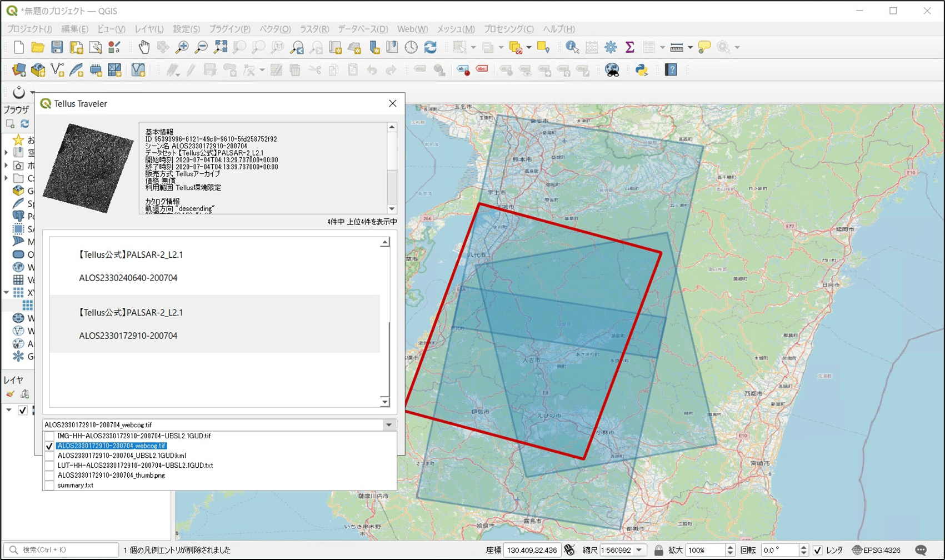945x560 pixels.
Task: Create a new blank QGIS project
Action: pyautogui.click(x=19, y=48)
